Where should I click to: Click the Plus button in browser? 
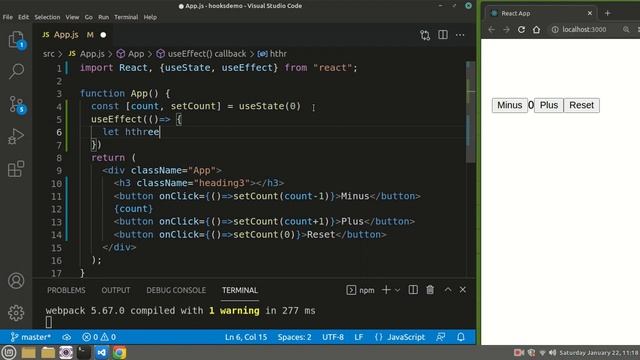549,105
